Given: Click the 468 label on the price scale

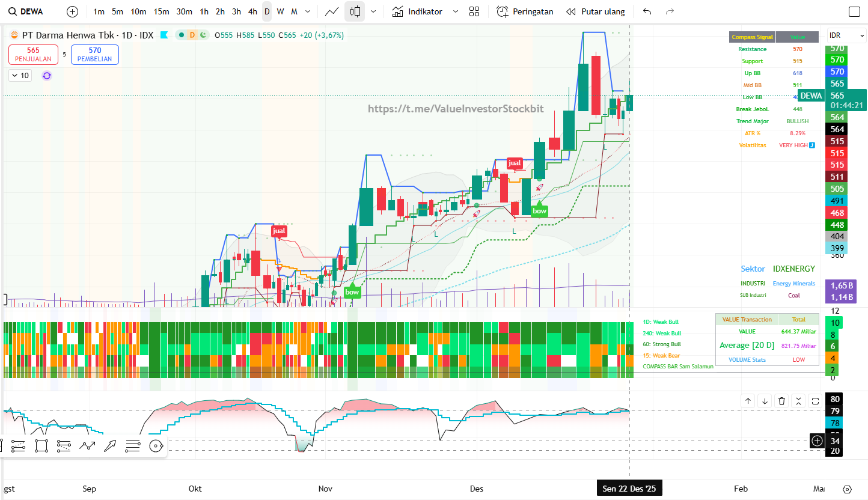Looking at the screenshot, I should point(837,213).
